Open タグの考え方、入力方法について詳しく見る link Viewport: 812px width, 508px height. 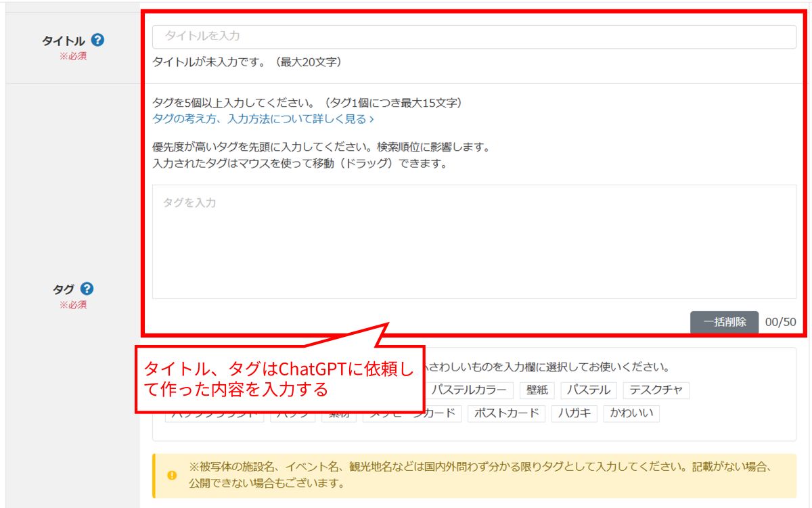263,119
